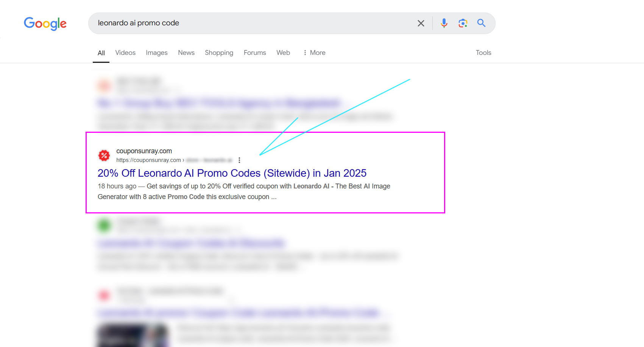This screenshot has width=644, height=347.
Task: Expand the More search filters menu
Action: click(314, 53)
